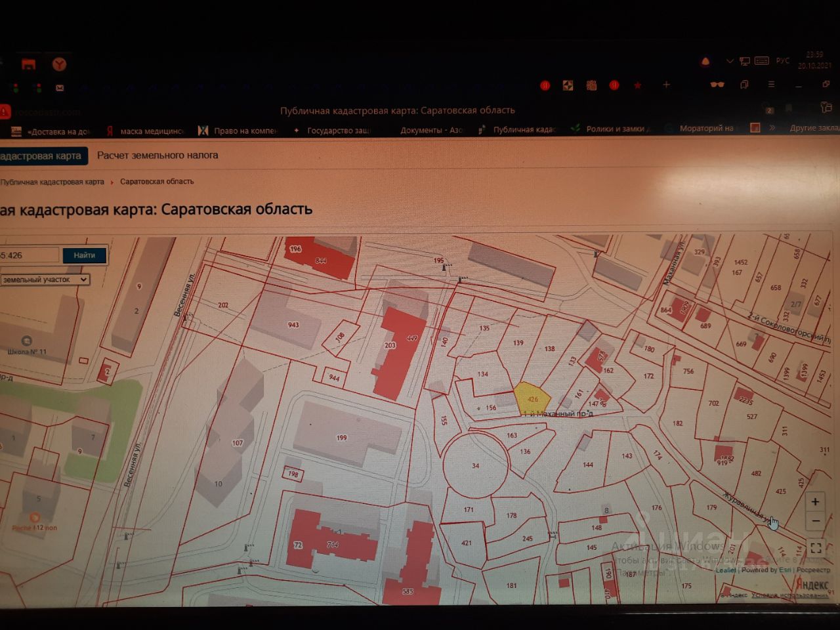The height and width of the screenshot is (630, 840).
Task: Open the orange app icon on the taskbar
Action: (x=28, y=64)
